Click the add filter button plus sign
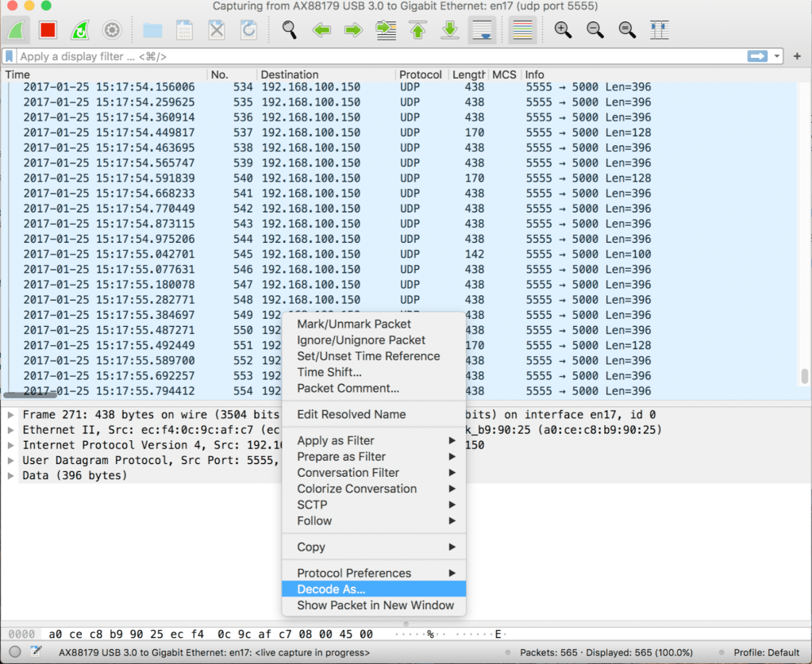 click(797, 56)
